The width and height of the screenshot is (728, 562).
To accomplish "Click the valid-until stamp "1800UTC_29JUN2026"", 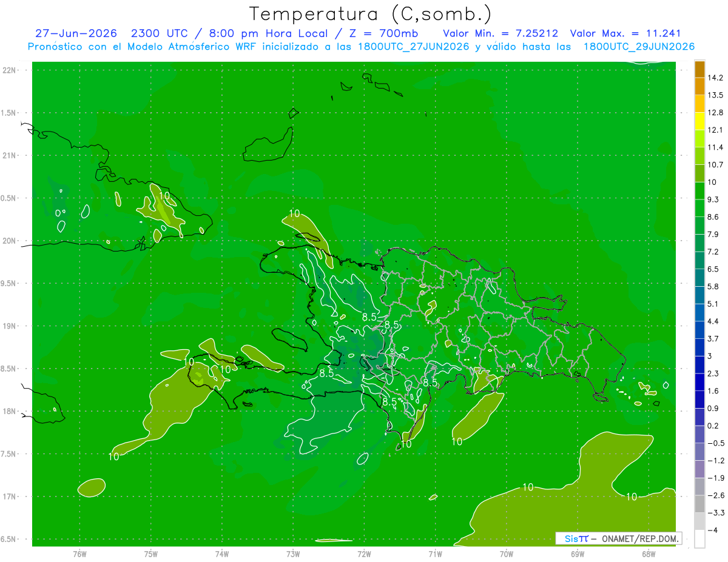I will coord(639,47).
